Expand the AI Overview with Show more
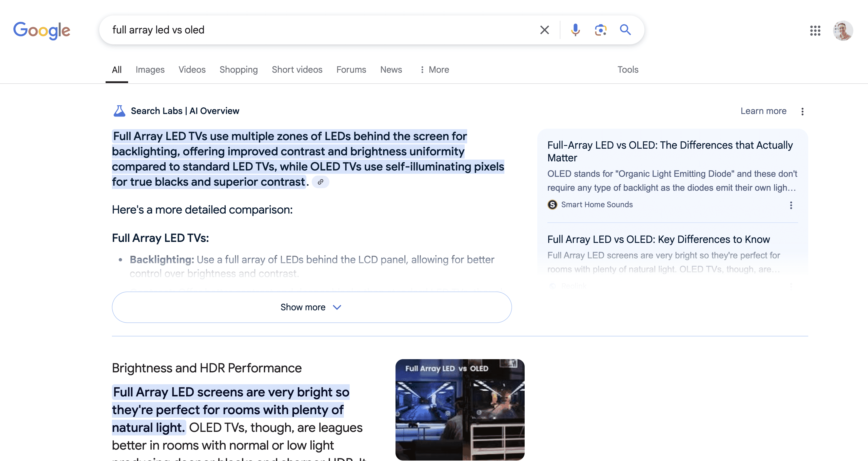This screenshot has height=461, width=868. (x=311, y=307)
